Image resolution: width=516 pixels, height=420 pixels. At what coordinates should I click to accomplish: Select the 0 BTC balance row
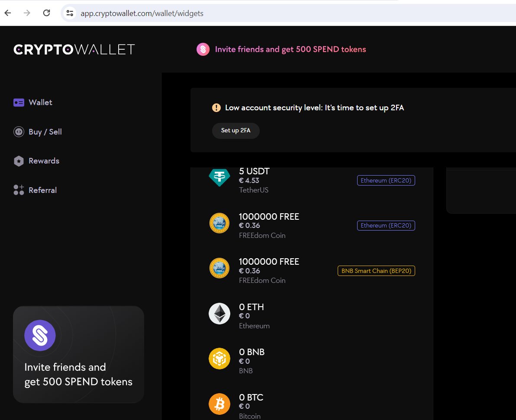[x=312, y=406]
